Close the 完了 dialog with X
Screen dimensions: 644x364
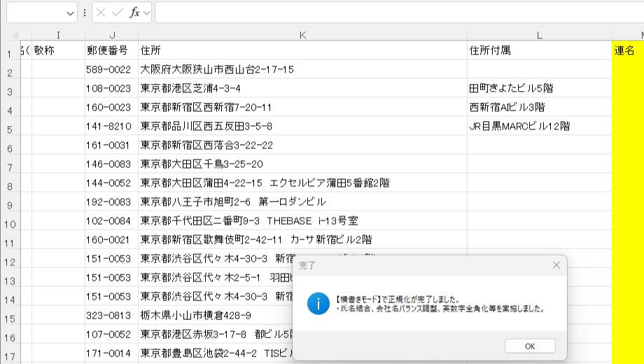point(556,265)
